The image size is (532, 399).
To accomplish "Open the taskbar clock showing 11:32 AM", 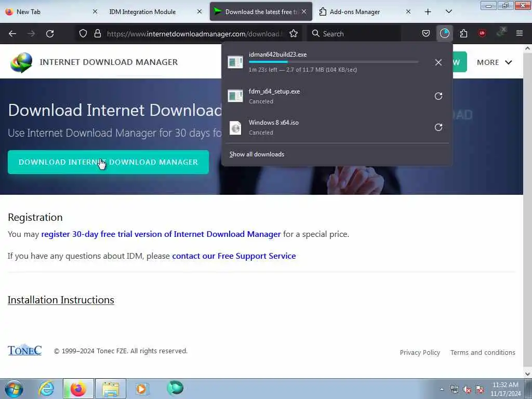I will [x=505, y=389].
